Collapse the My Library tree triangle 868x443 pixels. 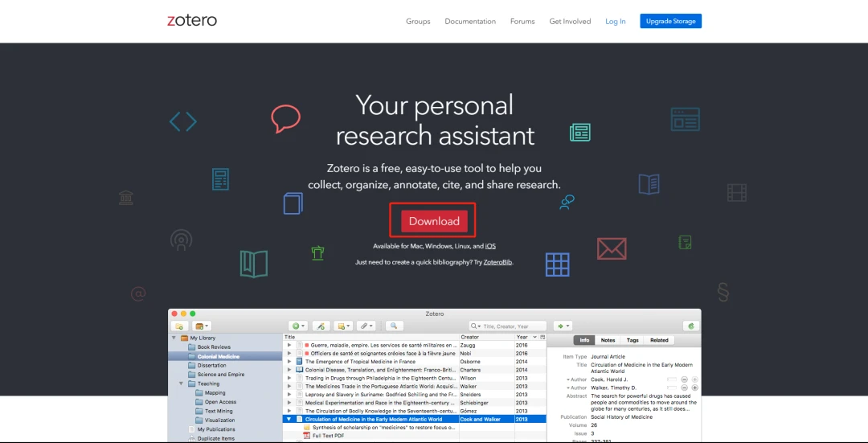(x=174, y=338)
